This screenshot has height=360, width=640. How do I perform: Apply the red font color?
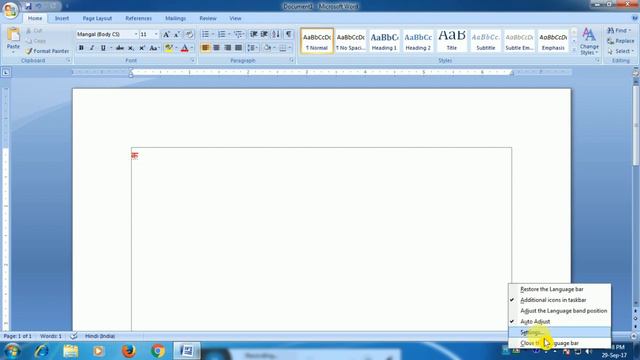pyautogui.click(x=184, y=48)
